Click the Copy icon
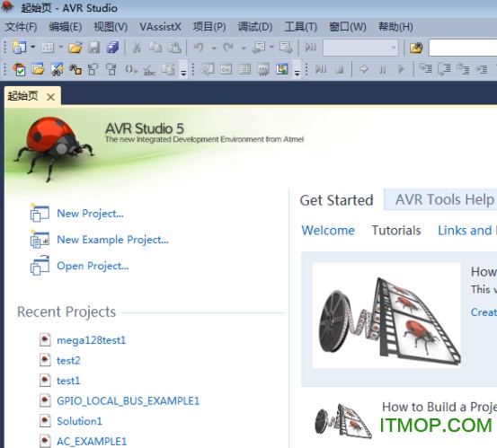This screenshot has width=497, height=448. [x=155, y=48]
